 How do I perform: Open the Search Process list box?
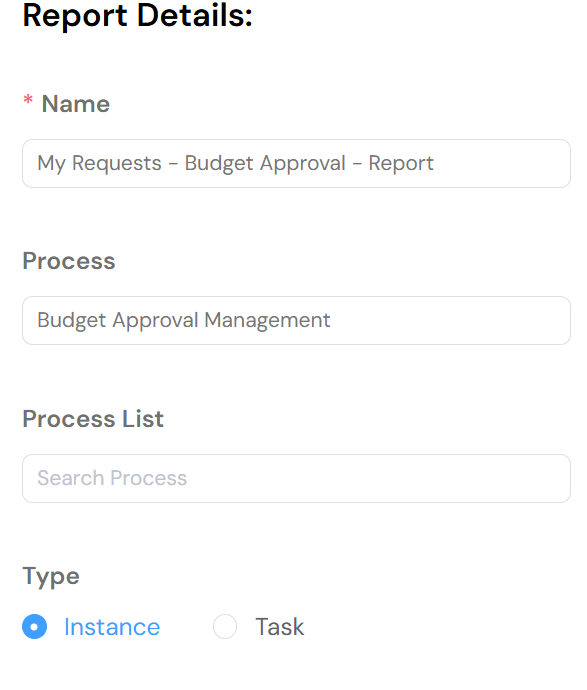297,478
